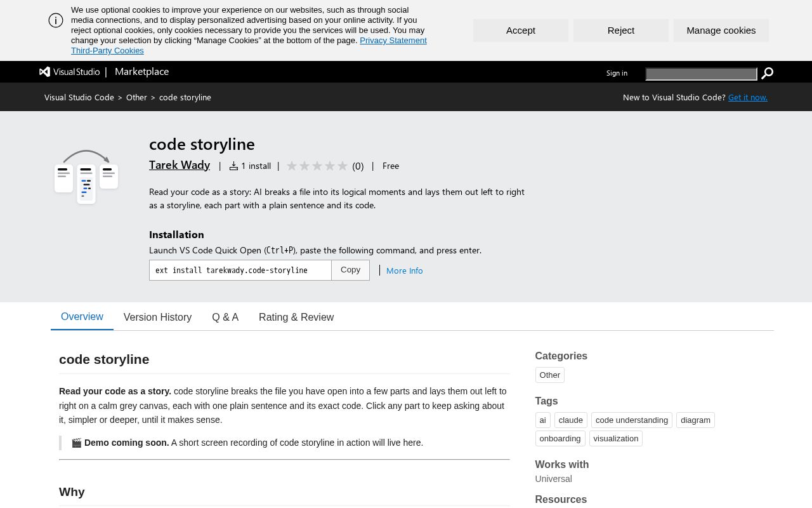Click the Free price label
812x508 pixels.
[391, 166]
